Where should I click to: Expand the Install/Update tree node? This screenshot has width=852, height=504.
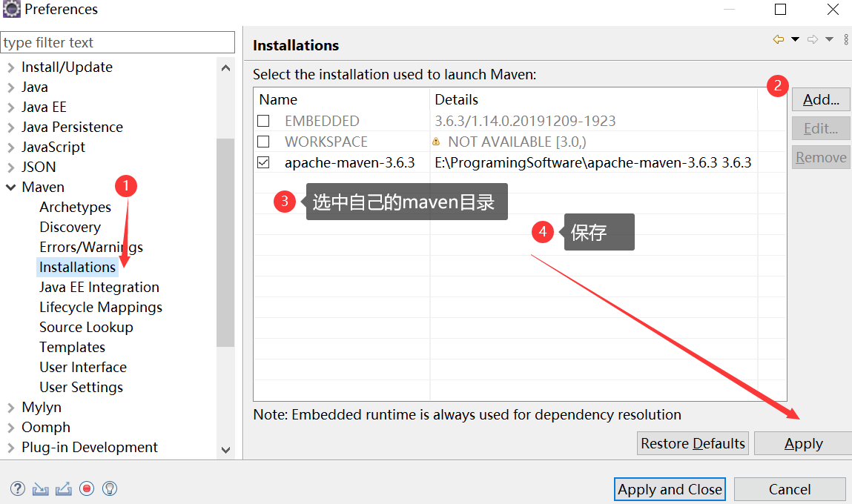(x=11, y=68)
